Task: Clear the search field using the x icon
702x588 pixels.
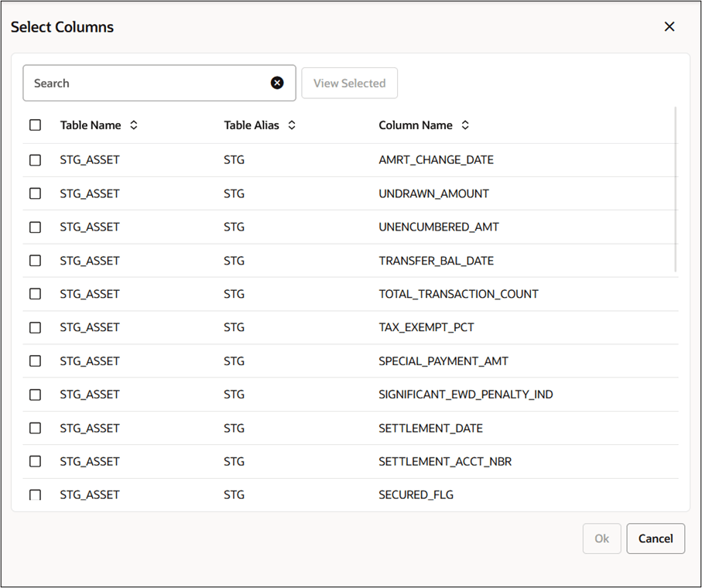Action: click(x=277, y=83)
